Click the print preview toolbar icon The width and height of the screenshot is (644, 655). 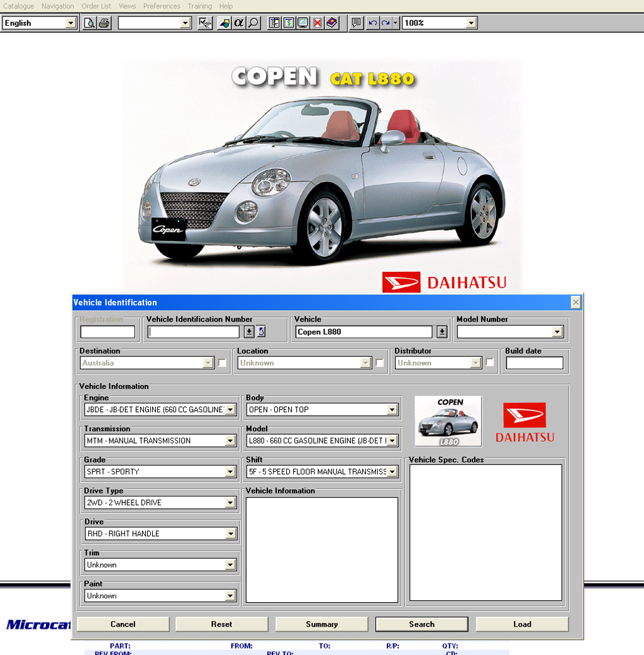point(89,23)
